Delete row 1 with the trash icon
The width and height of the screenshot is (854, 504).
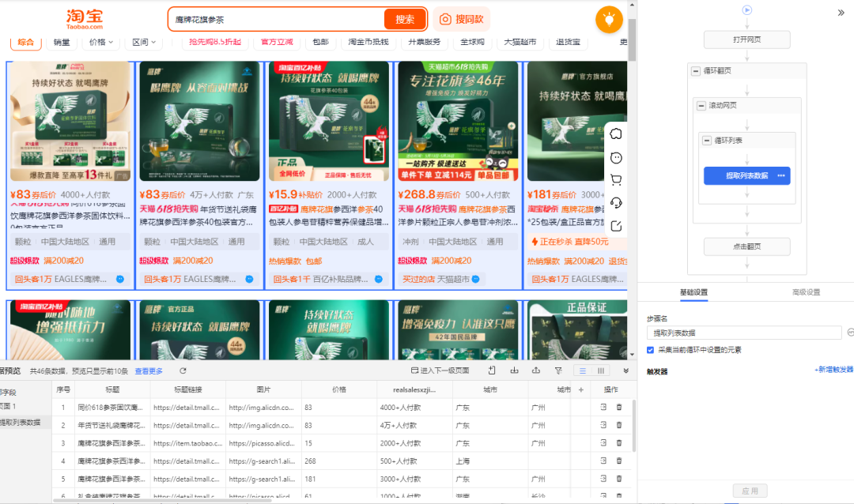point(619,408)
